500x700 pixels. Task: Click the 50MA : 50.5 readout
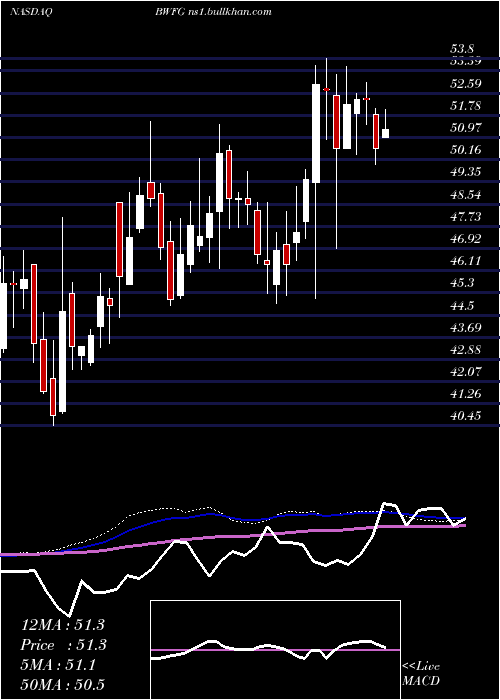click(x=62, y=684)
